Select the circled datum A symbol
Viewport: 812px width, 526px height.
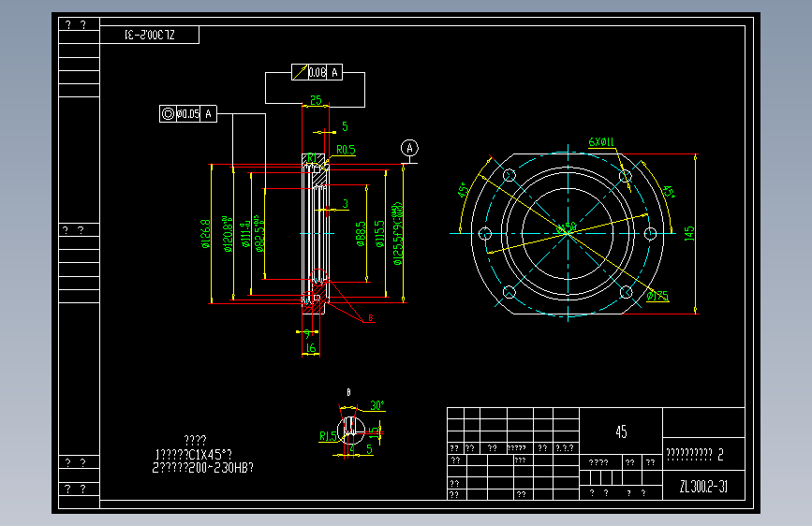409,148
